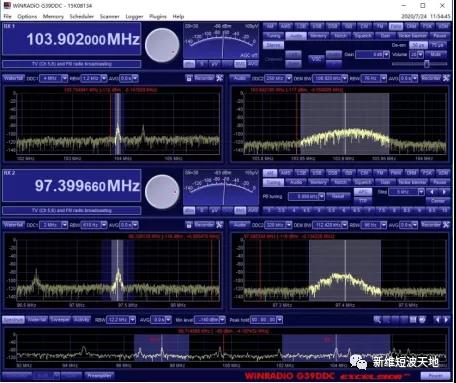Viewport: 456px width, 383px height.
Task: Switch to the Sweeper tab
Action: click(60, 320)
